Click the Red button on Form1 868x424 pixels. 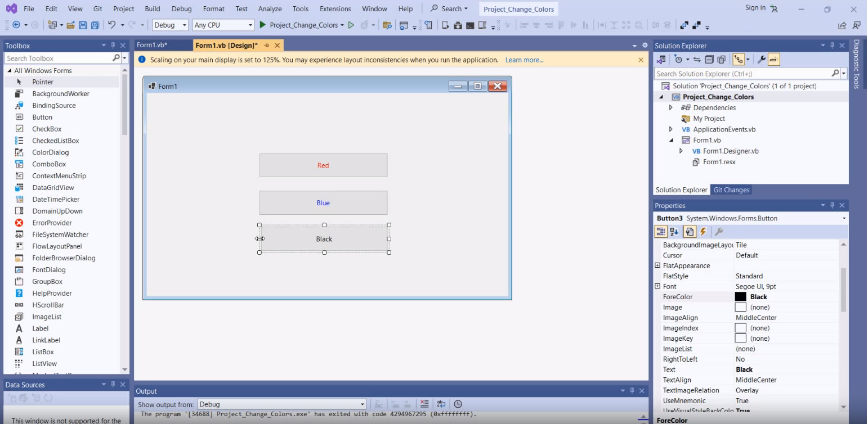323,165
